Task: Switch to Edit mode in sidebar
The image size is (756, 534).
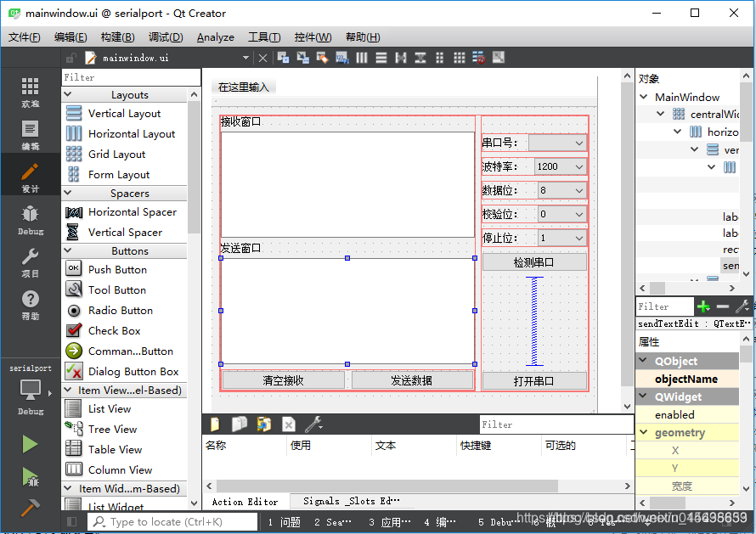Action: click(30, 134)
